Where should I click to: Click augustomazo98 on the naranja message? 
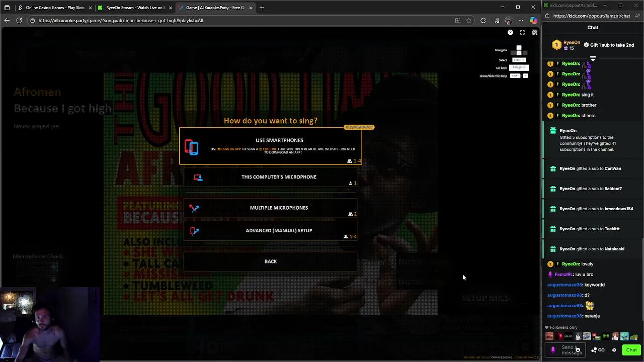coord(565,316)
